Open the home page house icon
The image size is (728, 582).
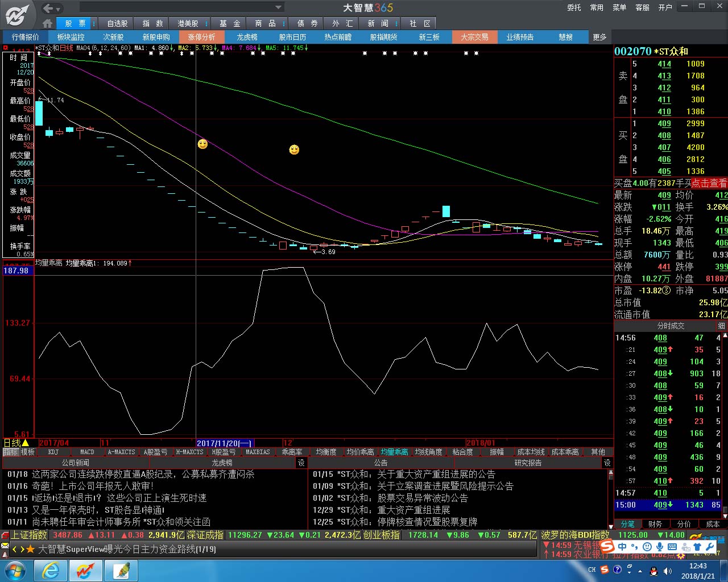coord(48,23)
